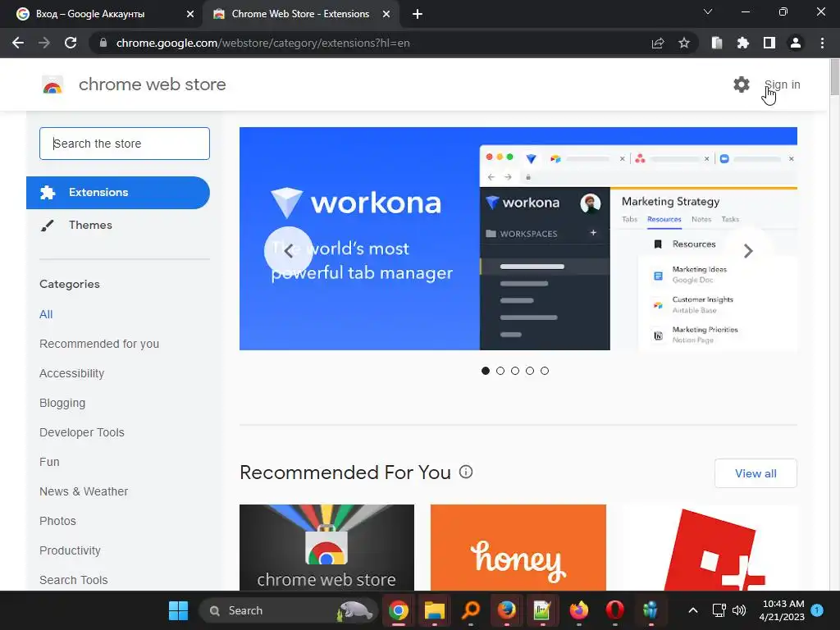This screenshot has width=840, height=630.
Task: Open a new browser tab
Action: (x=418, y=14)
